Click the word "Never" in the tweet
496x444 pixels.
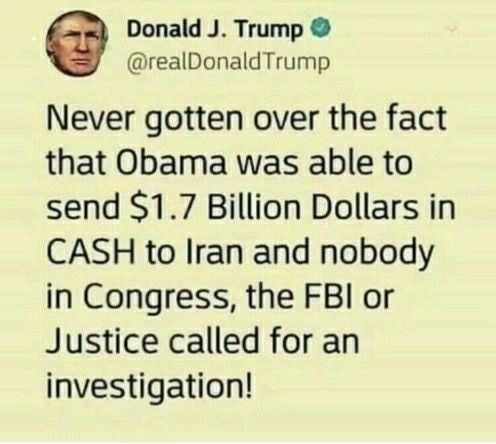(x=91, y=119)
